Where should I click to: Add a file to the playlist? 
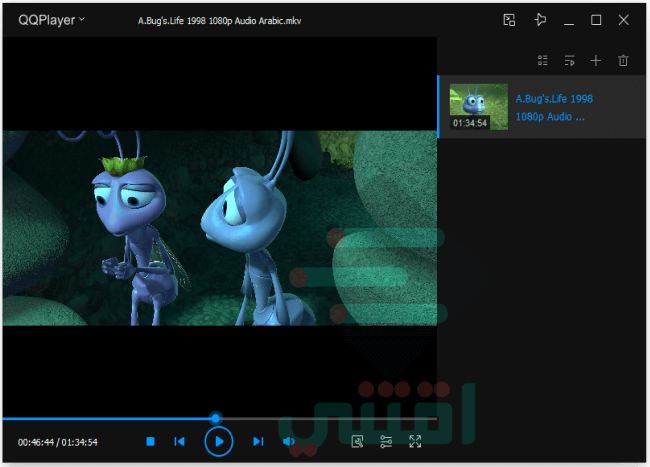596,60
